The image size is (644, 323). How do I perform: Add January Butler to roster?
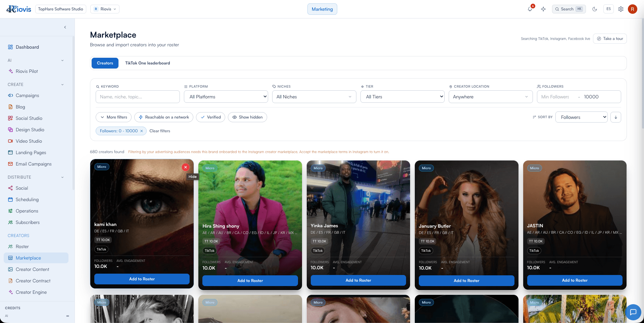tap(466, 281)
